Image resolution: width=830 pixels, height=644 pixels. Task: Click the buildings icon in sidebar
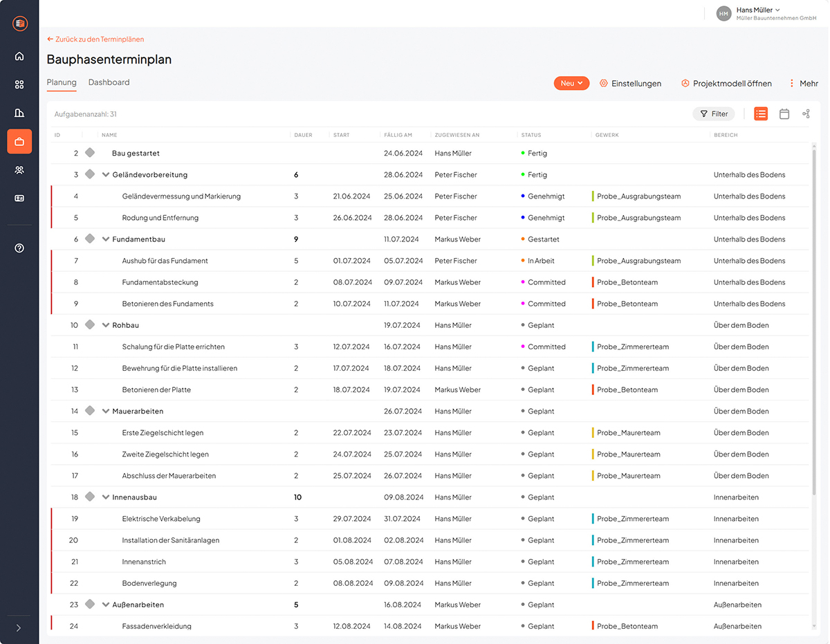pos(19,113)
